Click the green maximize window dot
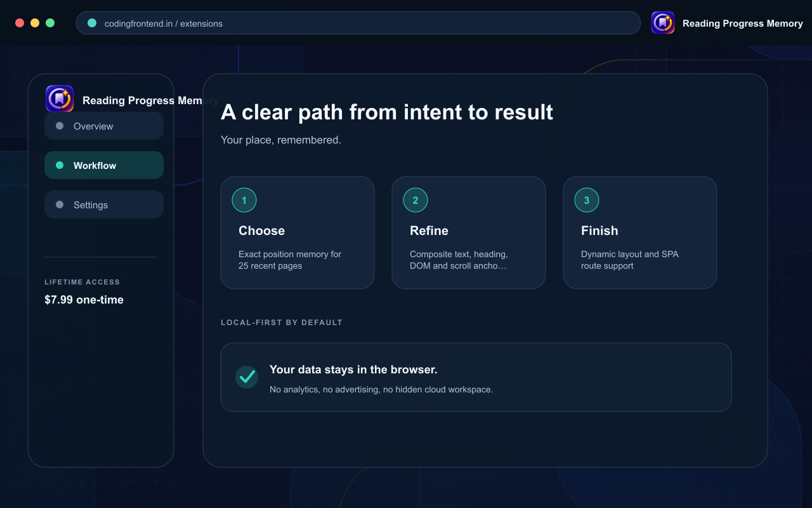The image size is (812, 508). [x=50, y=23]
